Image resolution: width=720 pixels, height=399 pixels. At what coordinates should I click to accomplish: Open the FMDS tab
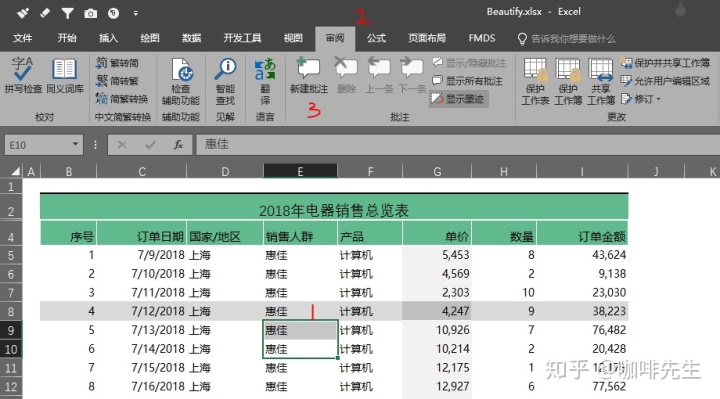point(482,38)
